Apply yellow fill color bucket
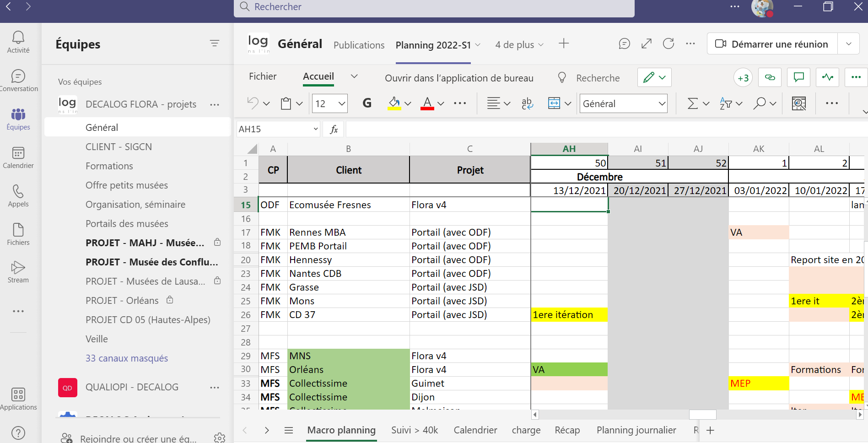868x443 pixels. 394,103
